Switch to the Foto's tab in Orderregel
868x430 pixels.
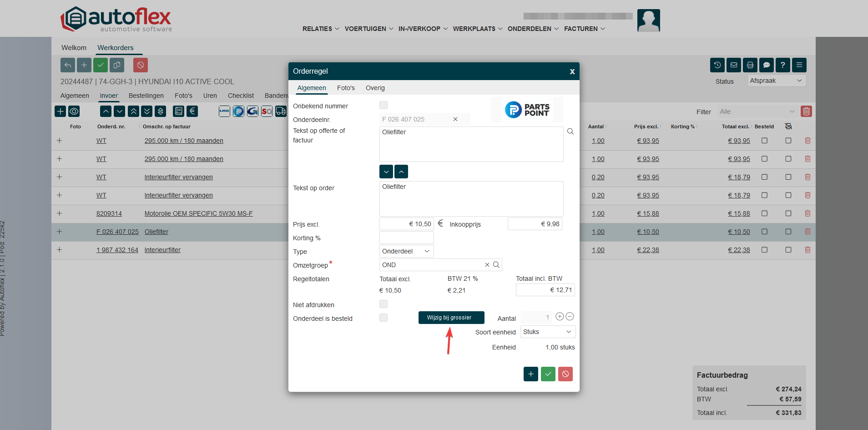pyautogui.click(x=346, y=88)
